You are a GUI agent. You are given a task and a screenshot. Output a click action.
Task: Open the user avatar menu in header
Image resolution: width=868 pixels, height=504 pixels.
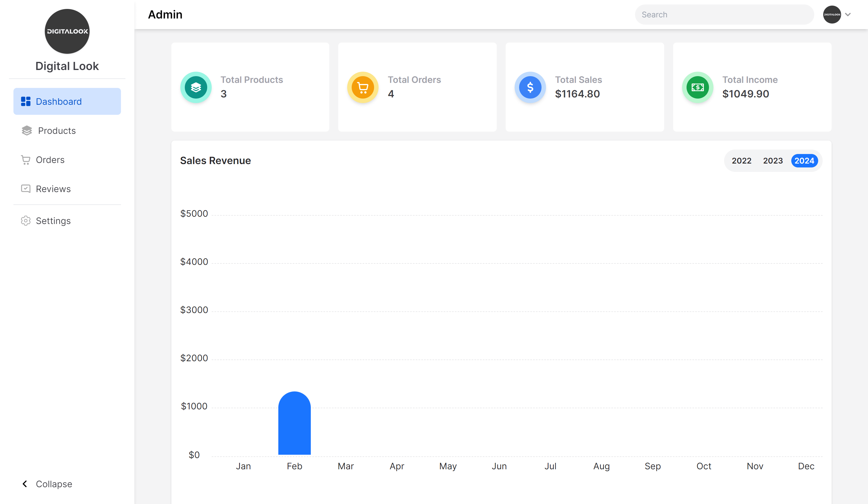pos(832,15)
